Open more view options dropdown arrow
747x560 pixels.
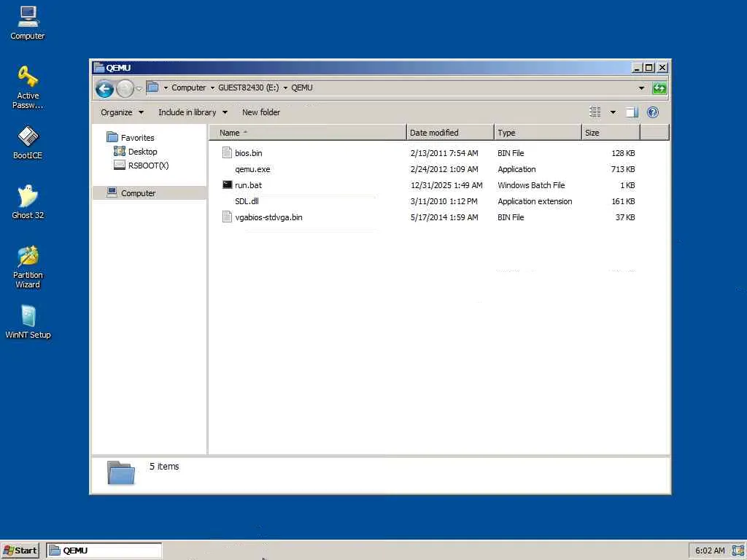pyautogui.click(x=613, y=112)
